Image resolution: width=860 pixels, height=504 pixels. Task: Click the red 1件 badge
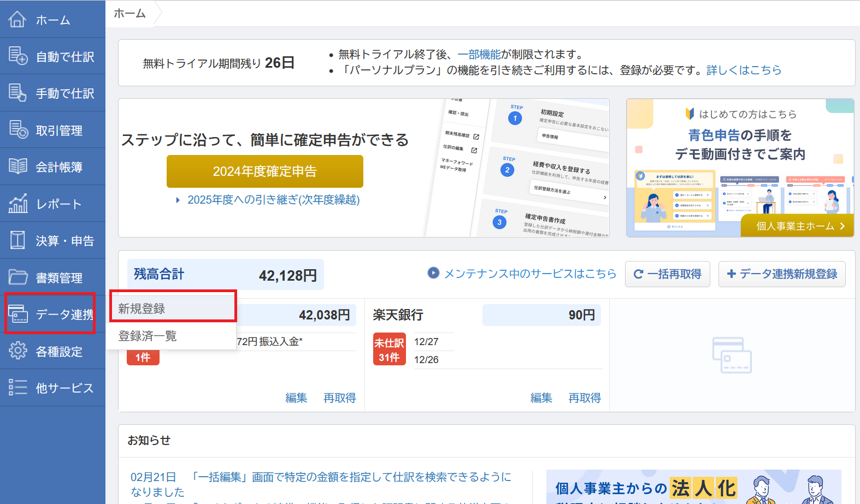[143, 357]
